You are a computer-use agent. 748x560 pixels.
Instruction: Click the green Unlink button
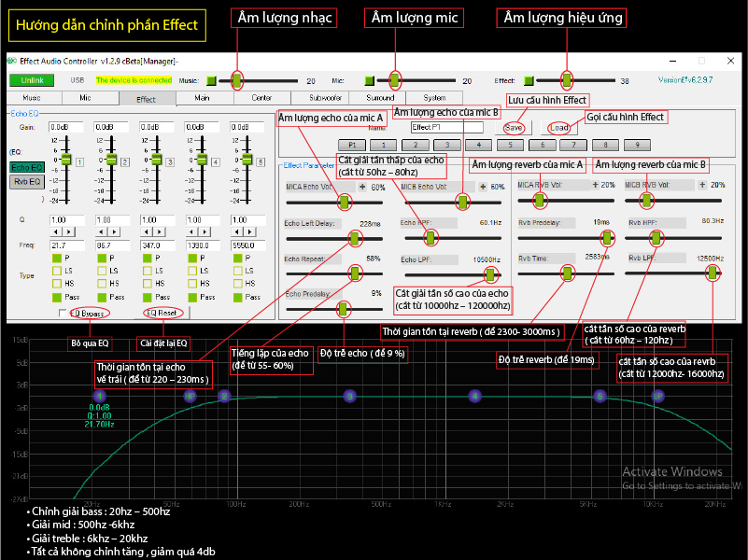[32, 80]
